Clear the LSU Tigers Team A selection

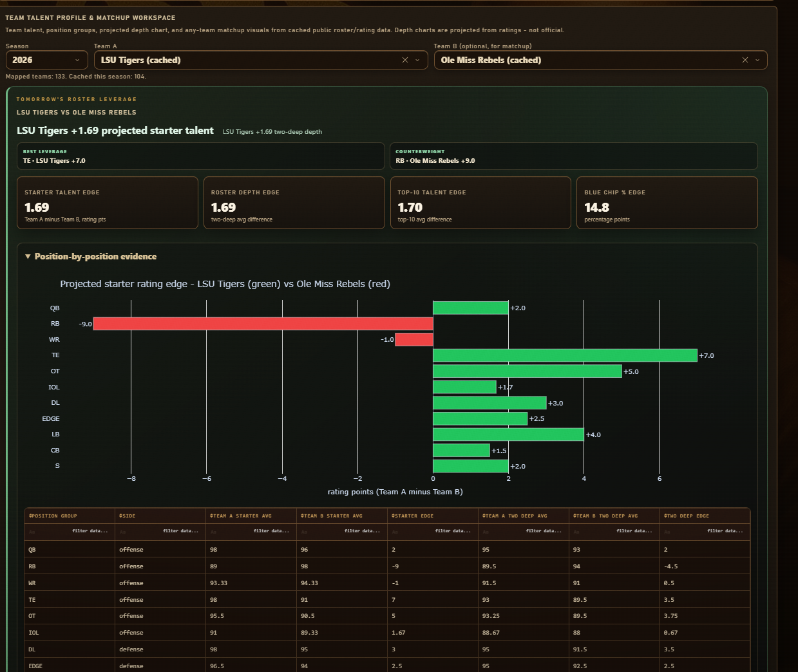tap(405, 60)
